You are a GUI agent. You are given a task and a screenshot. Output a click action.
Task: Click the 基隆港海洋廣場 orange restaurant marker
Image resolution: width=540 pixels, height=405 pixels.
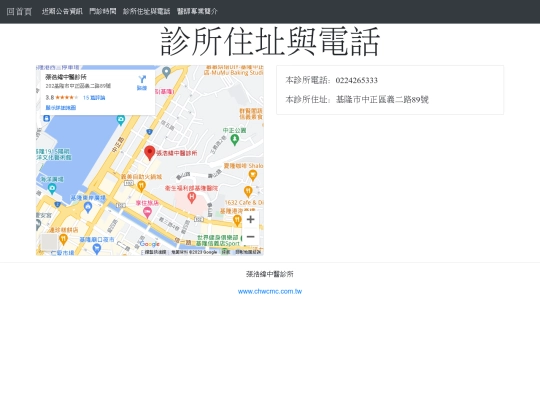tap(237, 219)
